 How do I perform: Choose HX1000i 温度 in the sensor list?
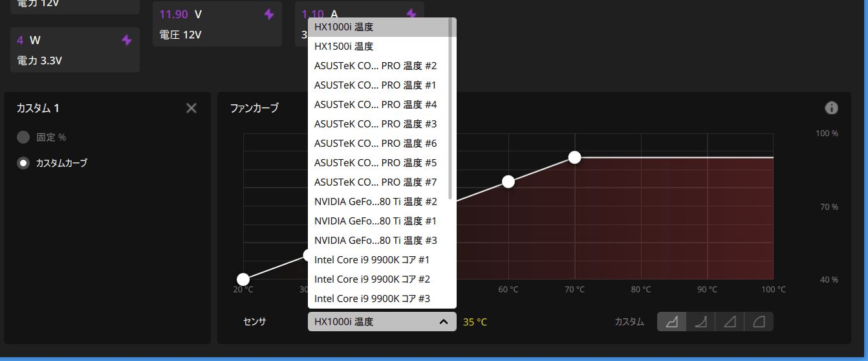tap(380, 27)
